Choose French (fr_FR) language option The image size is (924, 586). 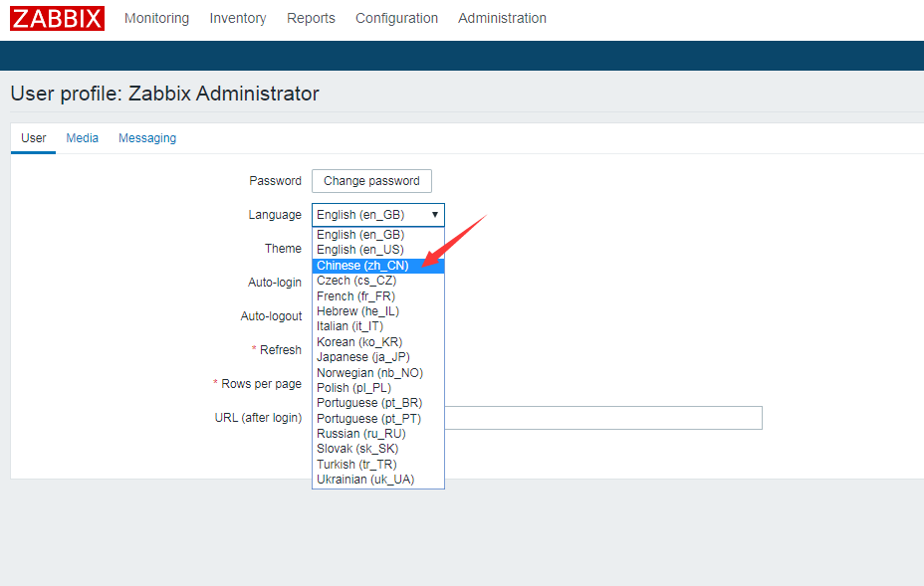pos(378,296)
